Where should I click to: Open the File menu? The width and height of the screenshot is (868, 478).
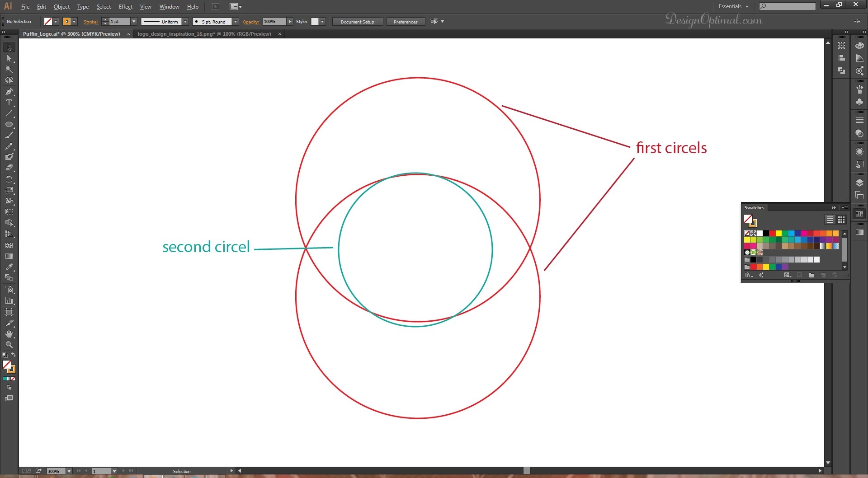tap(25, 7)
